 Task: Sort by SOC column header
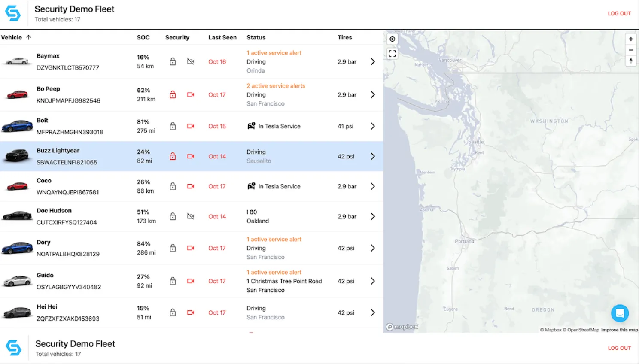point(143,37)
